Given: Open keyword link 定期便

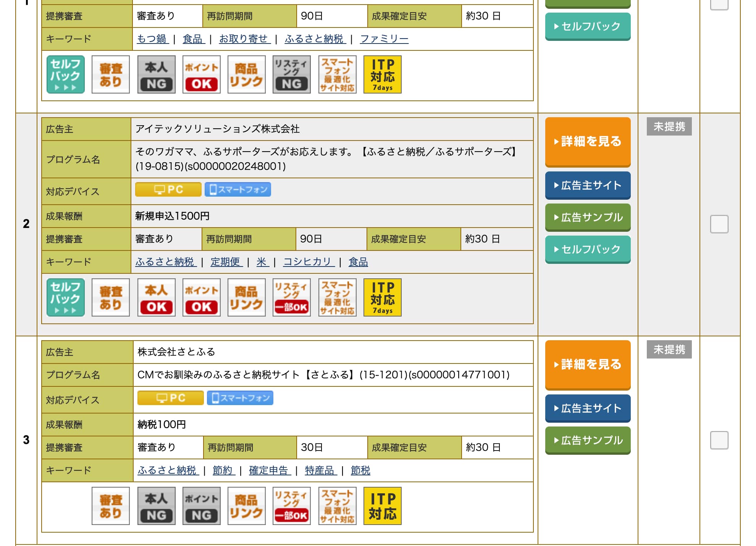Looking at the screenshot, I should 226,262.
